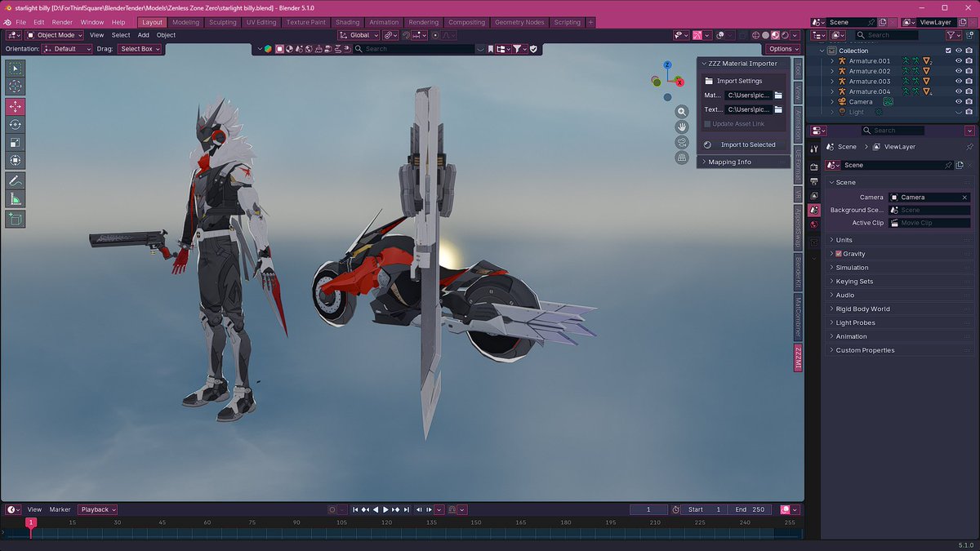980x551 pixels.
Task: Click the pan view hand icon
Action: point(682,127)
